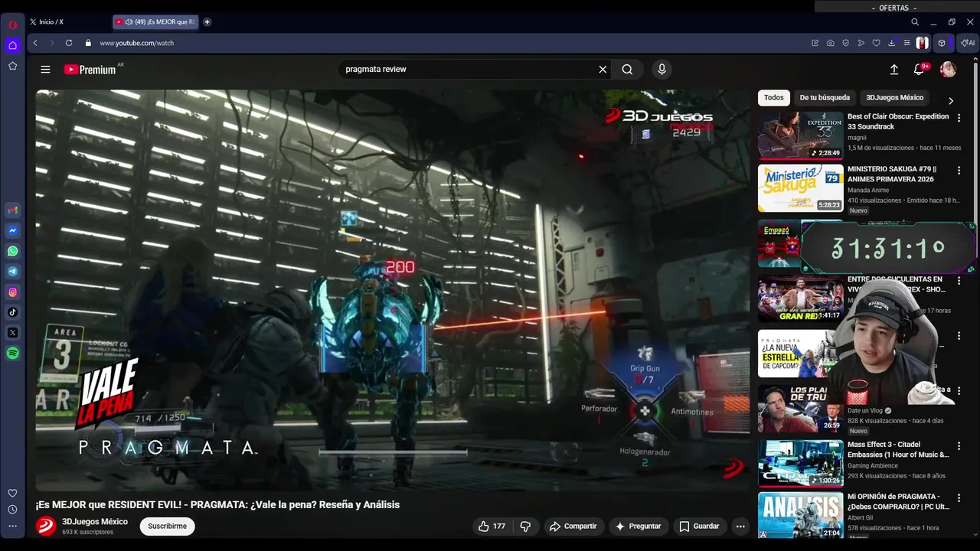Open options for Mass Effect 3 video
This screenshot has width=980, height=551.
[x=959, y=445]
